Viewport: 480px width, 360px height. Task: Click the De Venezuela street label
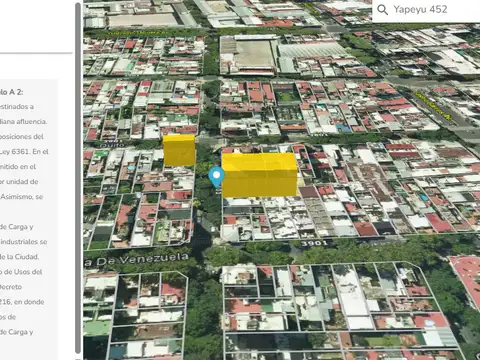point(137,259)
